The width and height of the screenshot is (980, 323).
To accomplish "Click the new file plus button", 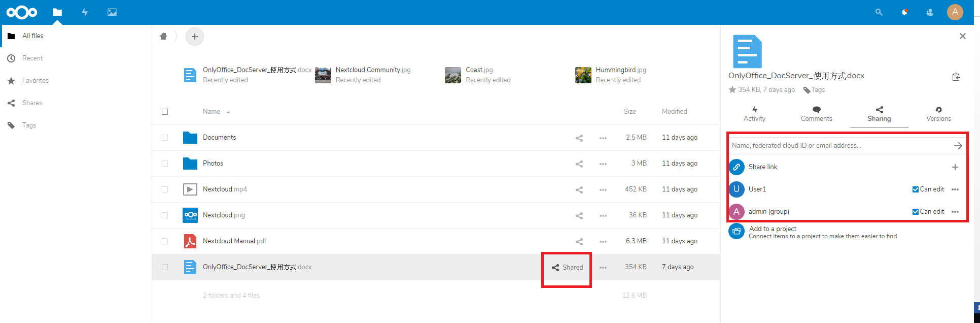I will point(195,37).
